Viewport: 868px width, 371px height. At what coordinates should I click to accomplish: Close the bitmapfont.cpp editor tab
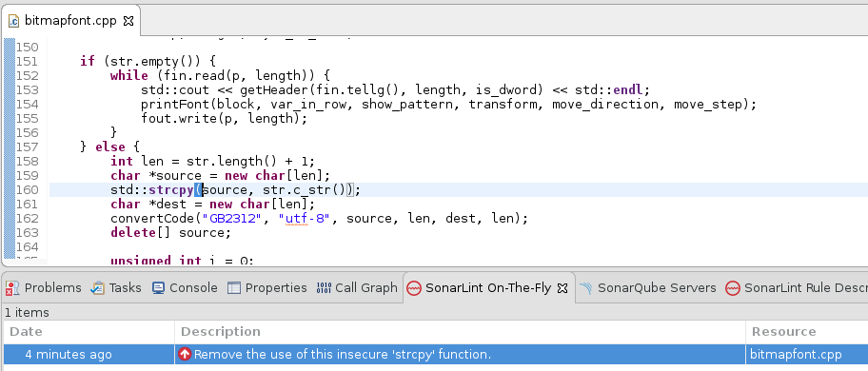tap(128, 22)
